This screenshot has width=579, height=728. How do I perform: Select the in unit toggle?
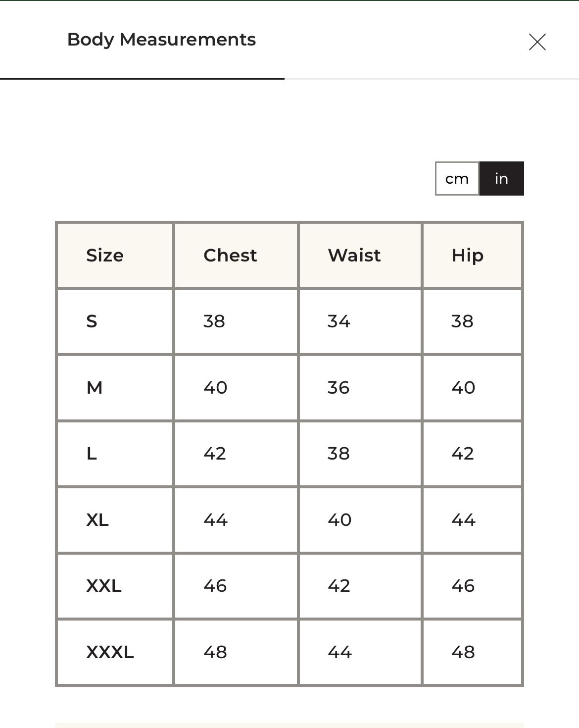(501, 179)
